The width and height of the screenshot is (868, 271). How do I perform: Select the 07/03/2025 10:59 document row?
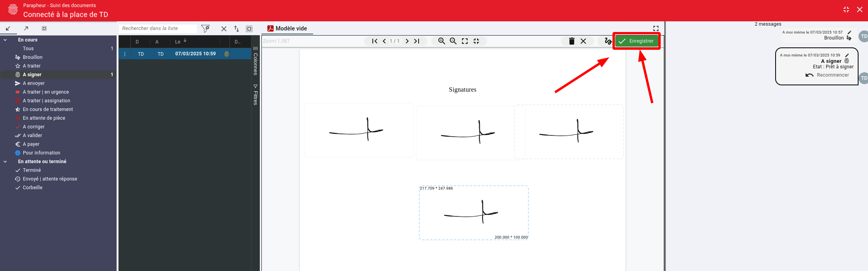(x=185, y=54)
